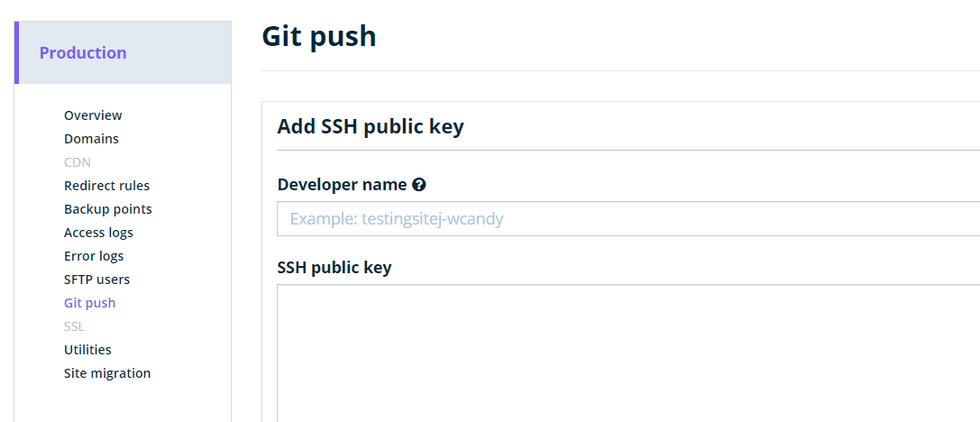Open the Utilities section
Image resolution: width=980 pixels, height=422 pixels.
[x=87, y=350]
